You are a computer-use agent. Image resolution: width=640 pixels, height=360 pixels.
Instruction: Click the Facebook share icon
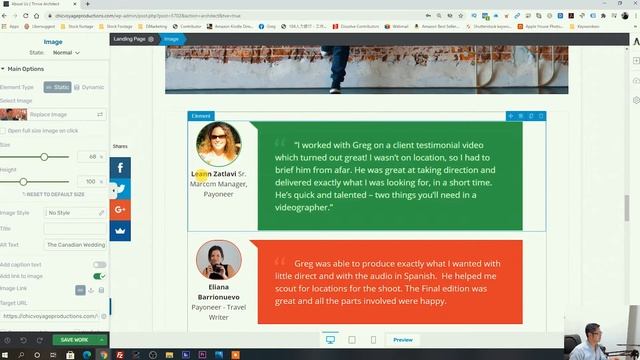tap(120, 168)
